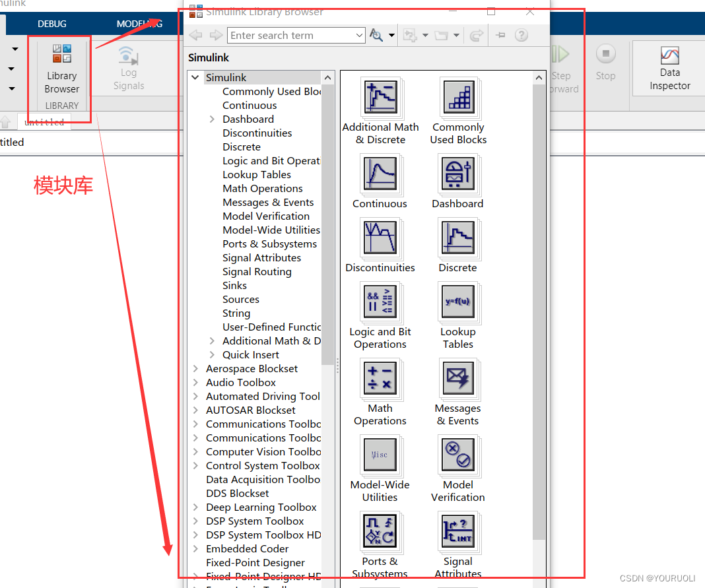This screenshot has width=705, height=588.
Task: Expand the Quick Insert tree node
Action: [212, 354]
